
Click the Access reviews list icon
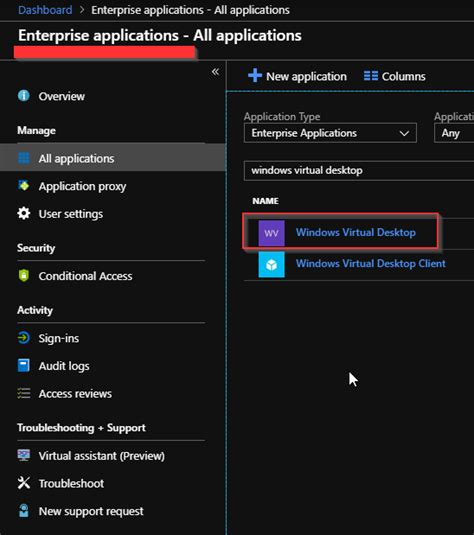(24, 393)
